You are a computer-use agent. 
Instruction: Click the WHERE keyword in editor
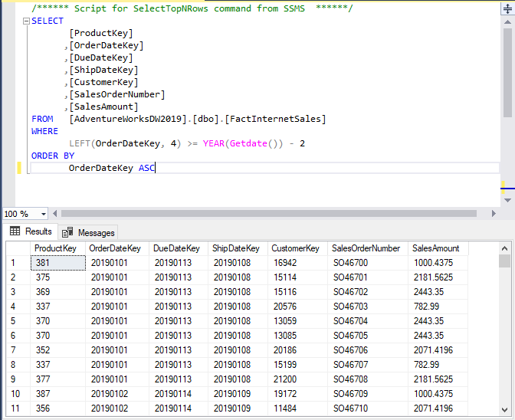tap(44, 131)
